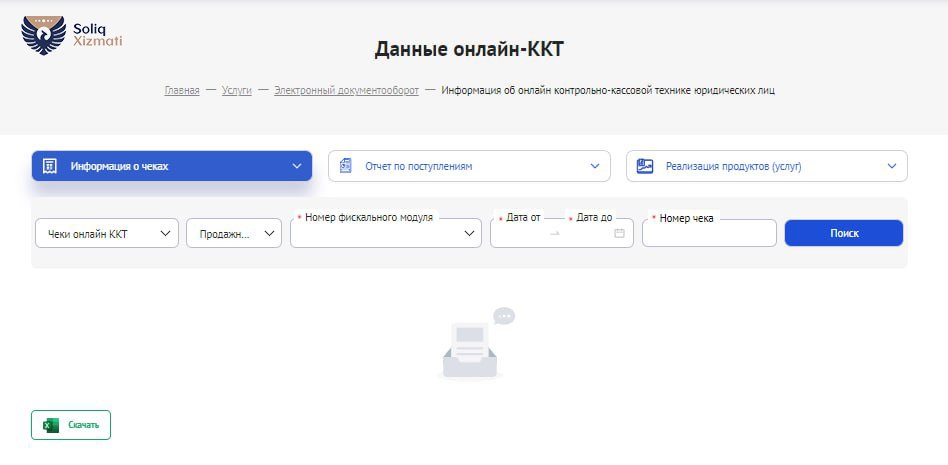Open the Отчет по поступлениям dropdown
Viewport: 948px width, 465px height.
click(594, 166)
